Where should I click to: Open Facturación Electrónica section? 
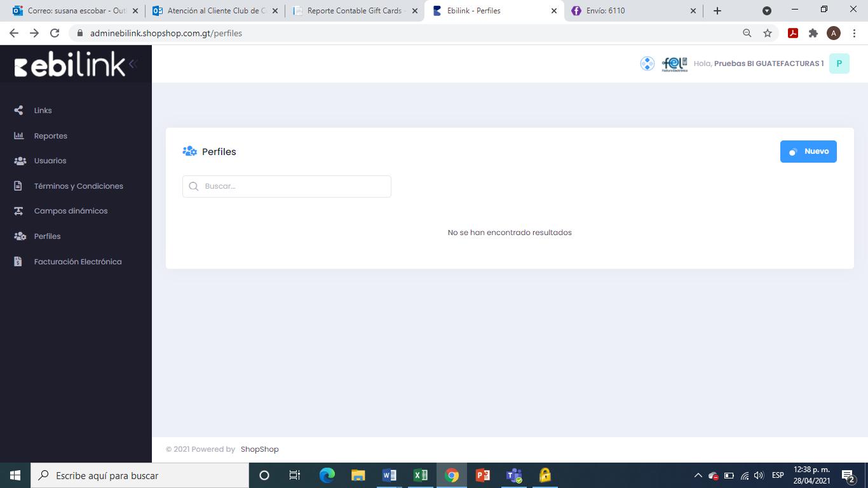tap(78, 262)
